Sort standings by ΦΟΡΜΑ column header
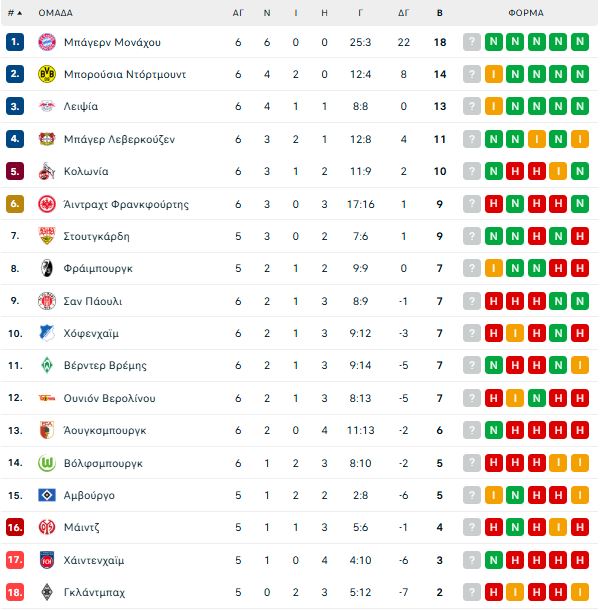 (525, 13)
